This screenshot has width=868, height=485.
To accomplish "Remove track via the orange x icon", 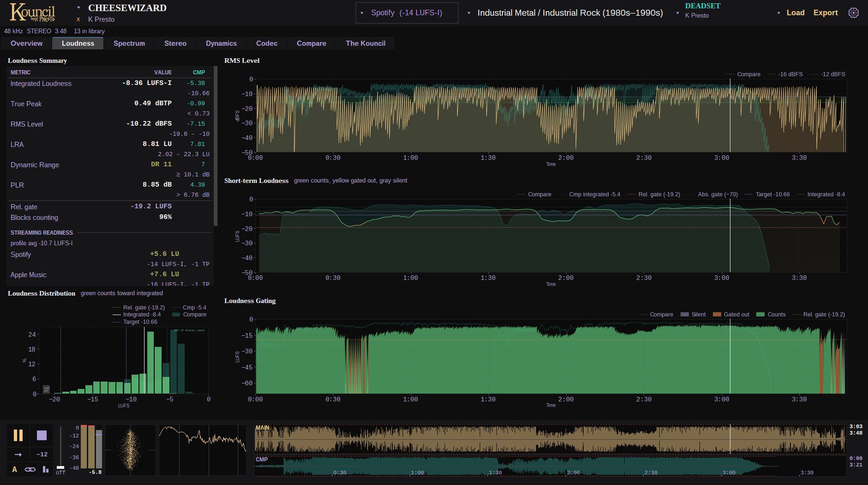I will 78,19.
